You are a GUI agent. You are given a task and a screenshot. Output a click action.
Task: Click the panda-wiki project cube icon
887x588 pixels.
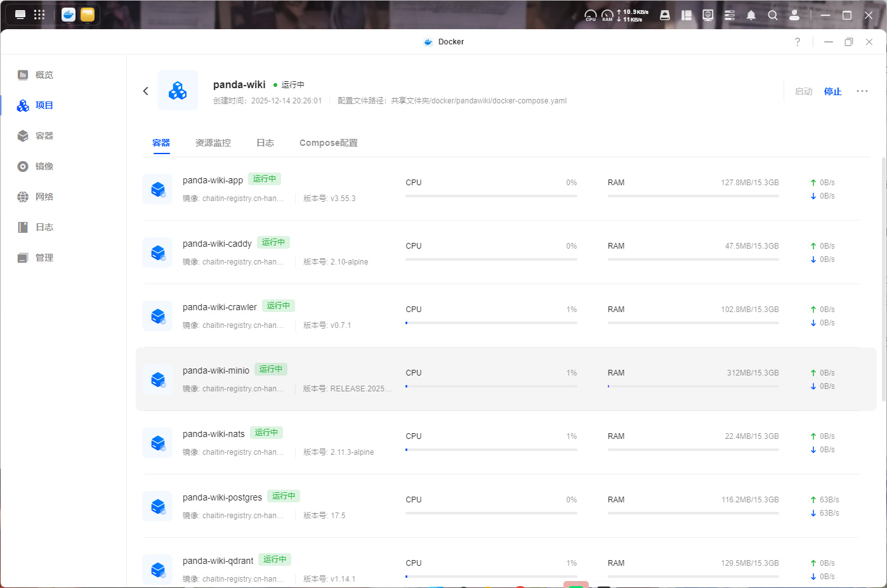click(178, 91)
